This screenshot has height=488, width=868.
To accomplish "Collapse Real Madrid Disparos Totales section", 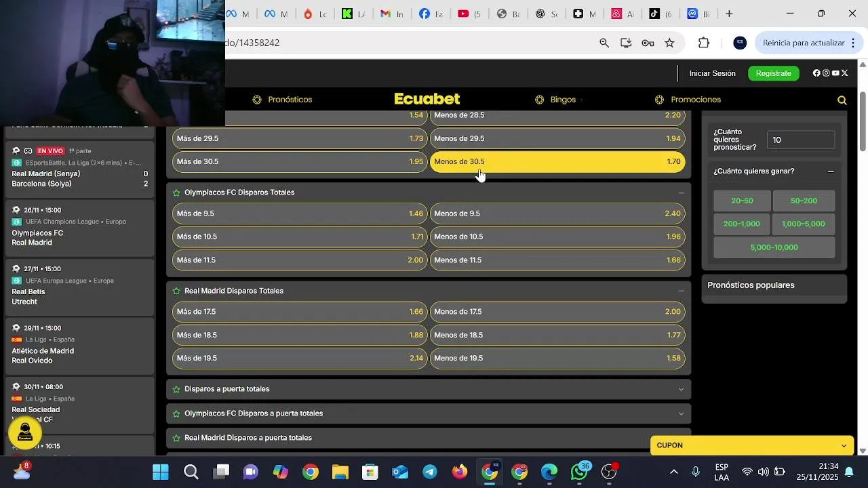I will [682, 291].
